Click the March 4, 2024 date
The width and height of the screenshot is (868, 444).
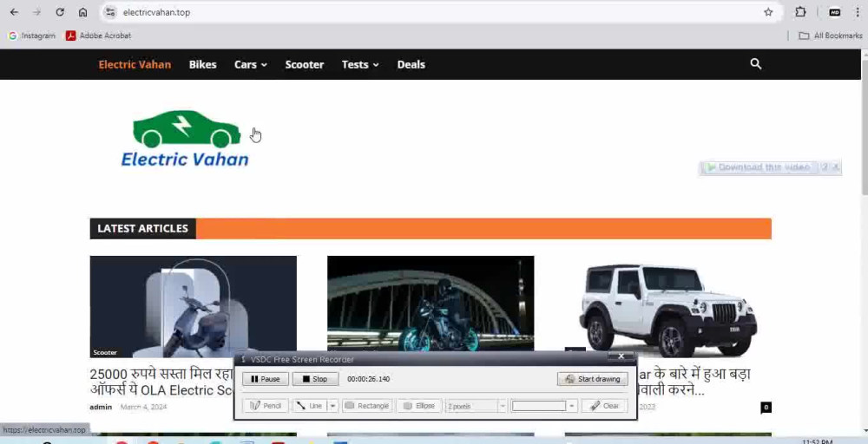(143, 407)
